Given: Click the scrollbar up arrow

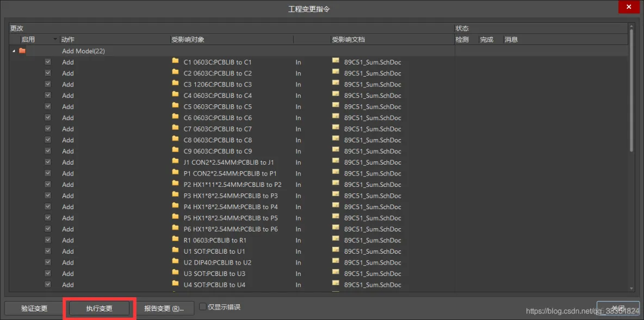Looking at the screenshot, I should tap(631, 26).
